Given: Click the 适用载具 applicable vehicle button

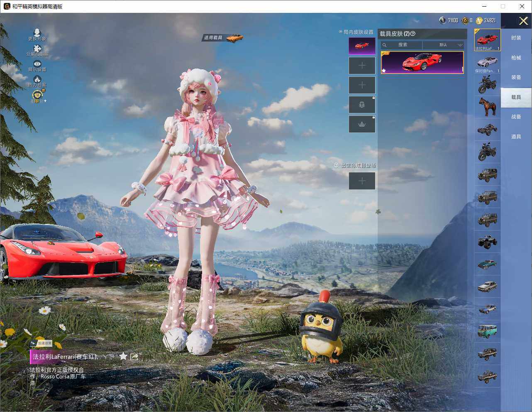Looking at the screenshot, I should click(223, 38).
